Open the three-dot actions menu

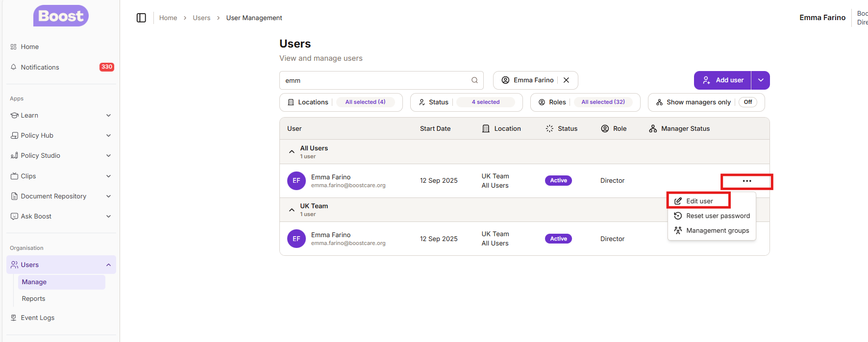pyautogui.click(x=746, y=181)
